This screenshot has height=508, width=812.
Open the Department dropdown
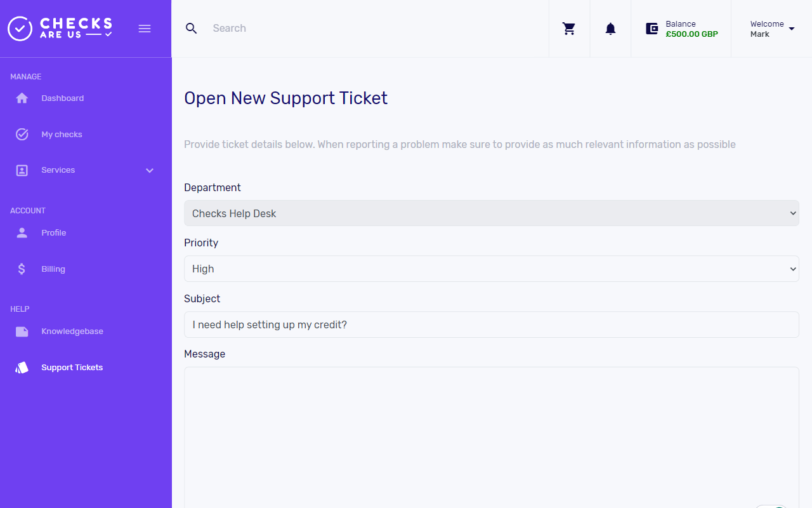coord(492,213)
